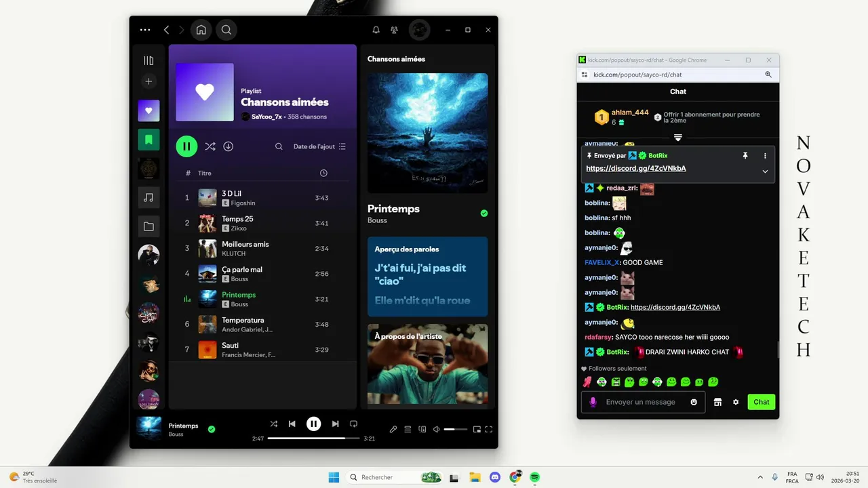The image size is (868, 488).
Task: Download the Chansons aimées playlist
Action: coord(229,146)
